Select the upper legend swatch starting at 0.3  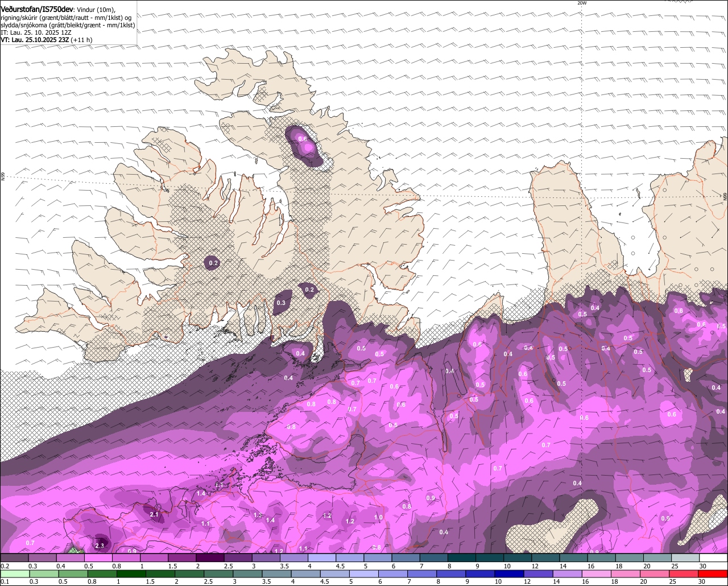pos(43,558)
